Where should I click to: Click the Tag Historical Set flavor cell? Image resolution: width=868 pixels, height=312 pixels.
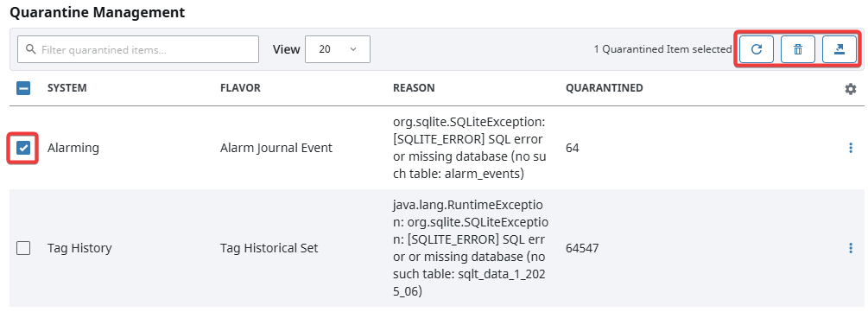click(x=269, y=248)
